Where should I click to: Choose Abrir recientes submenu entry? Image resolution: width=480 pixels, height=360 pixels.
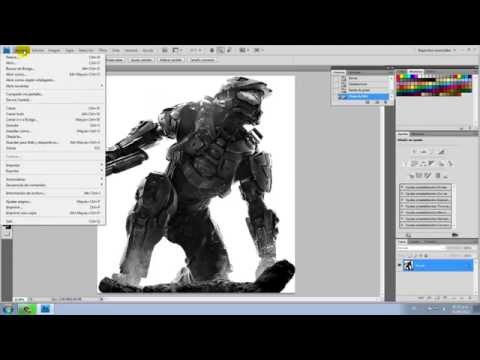(x=53, y=86)
